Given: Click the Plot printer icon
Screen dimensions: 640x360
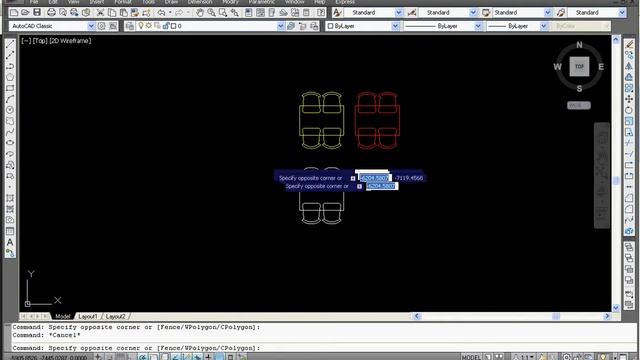Looking at the screenshot, I should tap(51, 13).
